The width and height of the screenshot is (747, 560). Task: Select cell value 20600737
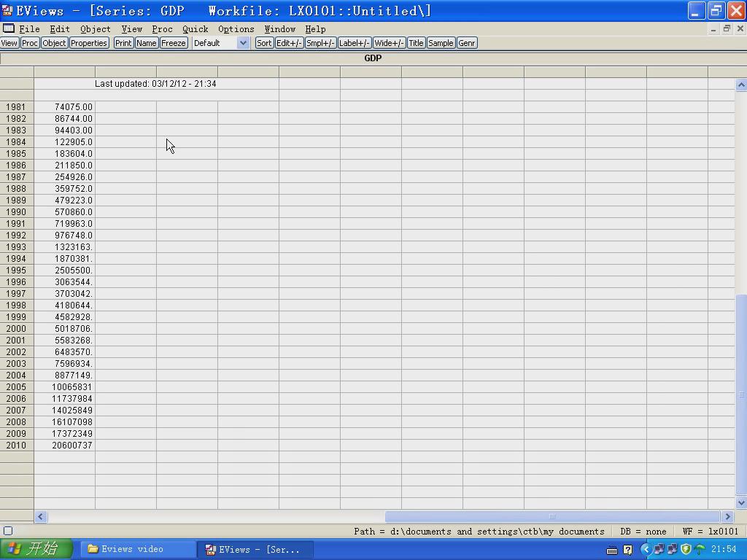pyautogui.click(x=64, y=446)
